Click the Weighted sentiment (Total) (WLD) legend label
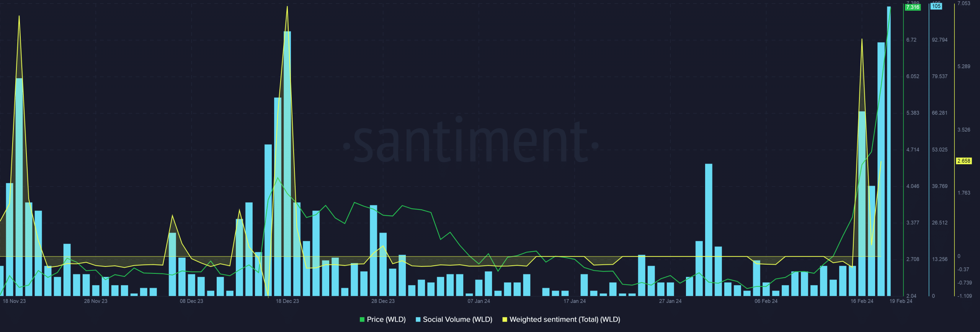This screenshot has width=980, height=332. click(x=565, y=319)
